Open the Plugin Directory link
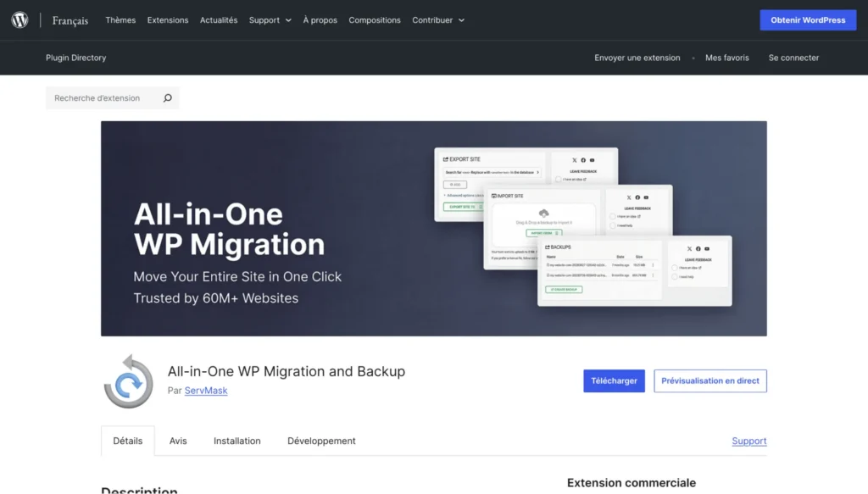 75,58
